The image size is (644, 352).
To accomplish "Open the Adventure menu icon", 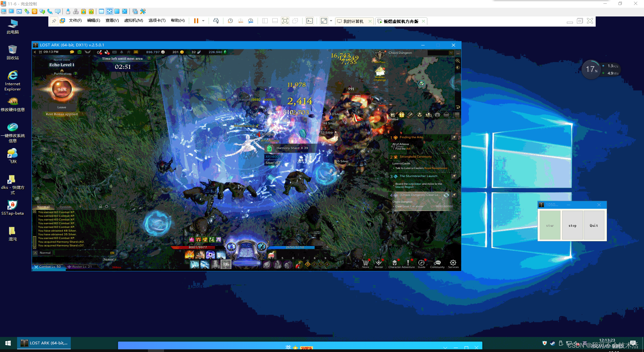I will pyautogui.click(x=408, y=263).
